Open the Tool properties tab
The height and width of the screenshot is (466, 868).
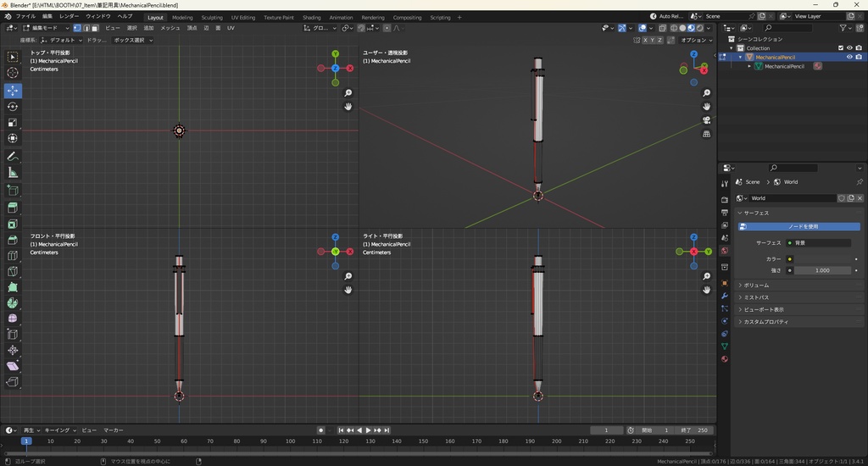[x=725, y=184]
